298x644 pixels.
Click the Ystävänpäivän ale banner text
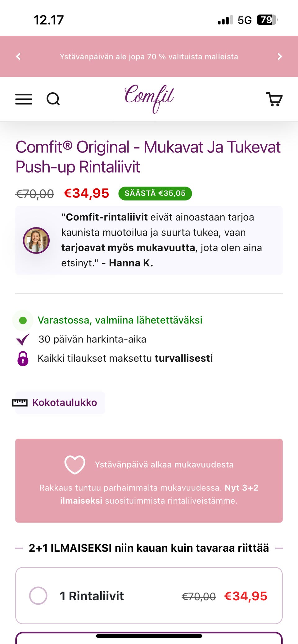149,56
